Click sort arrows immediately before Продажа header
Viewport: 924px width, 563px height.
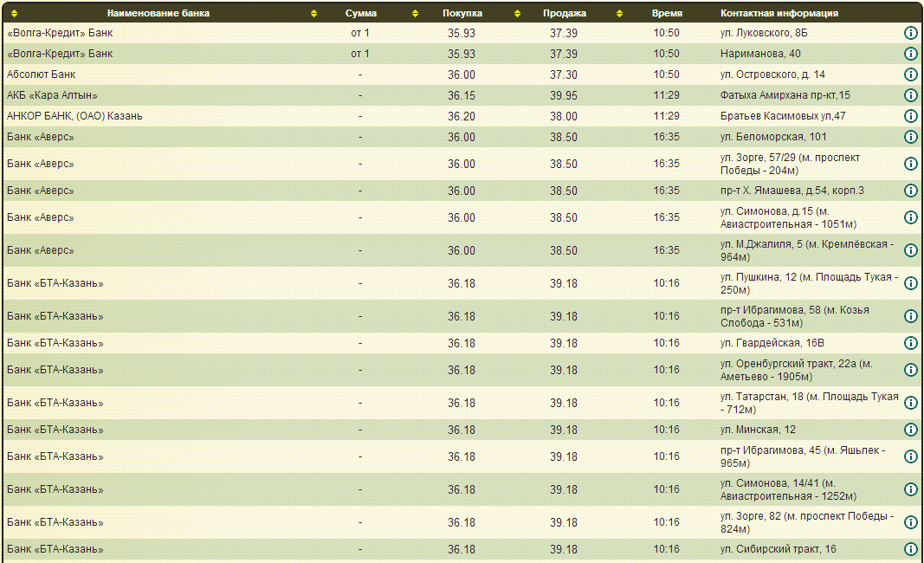[517, 13]
